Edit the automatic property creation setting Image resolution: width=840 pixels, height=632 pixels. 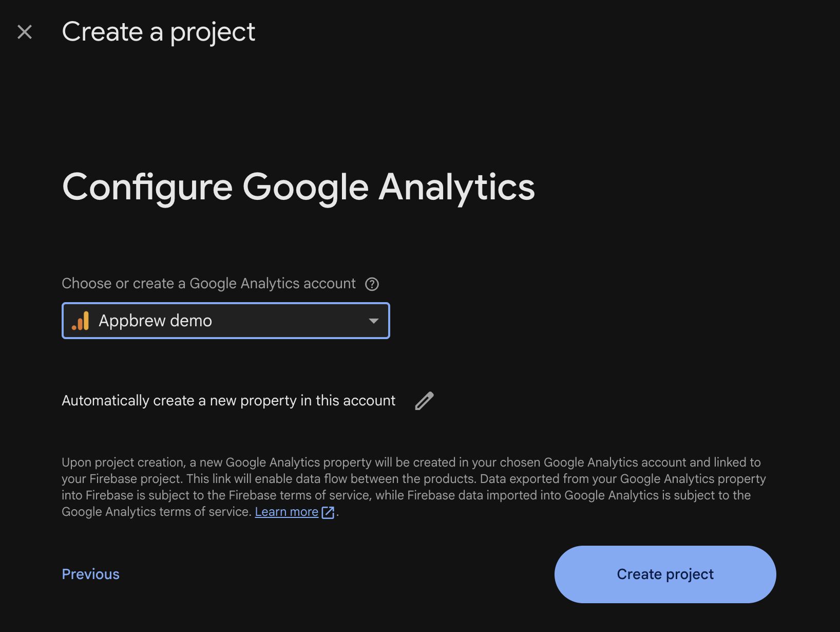424,401
